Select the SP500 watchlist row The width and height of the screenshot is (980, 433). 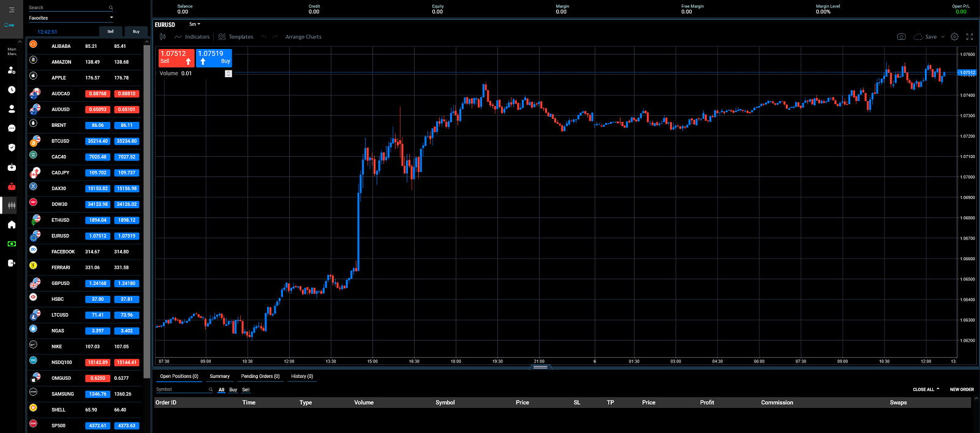(85, 425)
